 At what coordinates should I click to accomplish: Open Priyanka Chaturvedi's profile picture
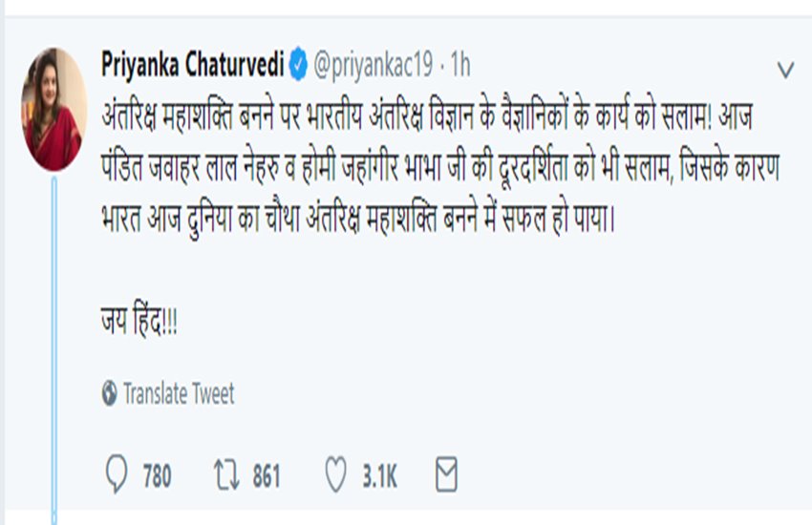coord(53,110)
